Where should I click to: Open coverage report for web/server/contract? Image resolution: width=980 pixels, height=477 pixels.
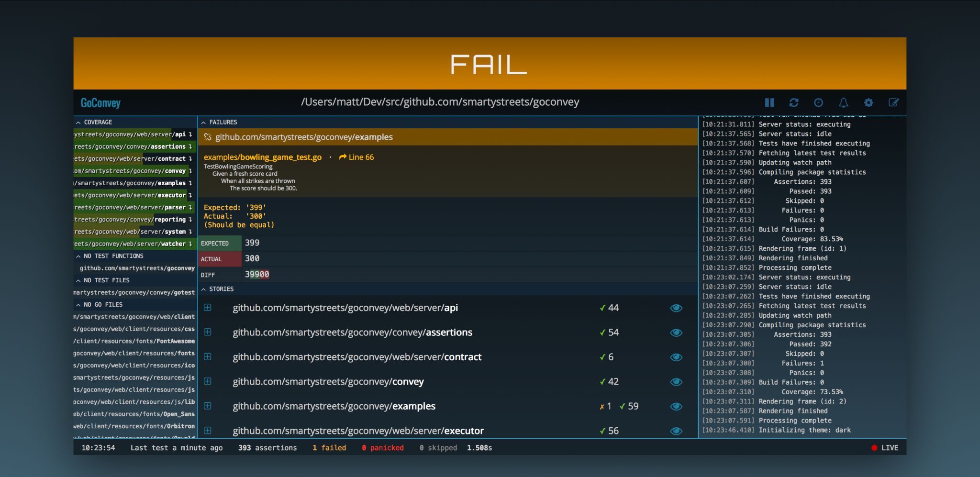135,159
